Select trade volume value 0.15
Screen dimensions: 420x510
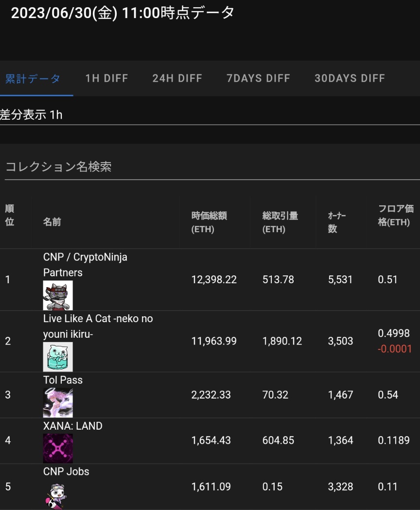272,487
